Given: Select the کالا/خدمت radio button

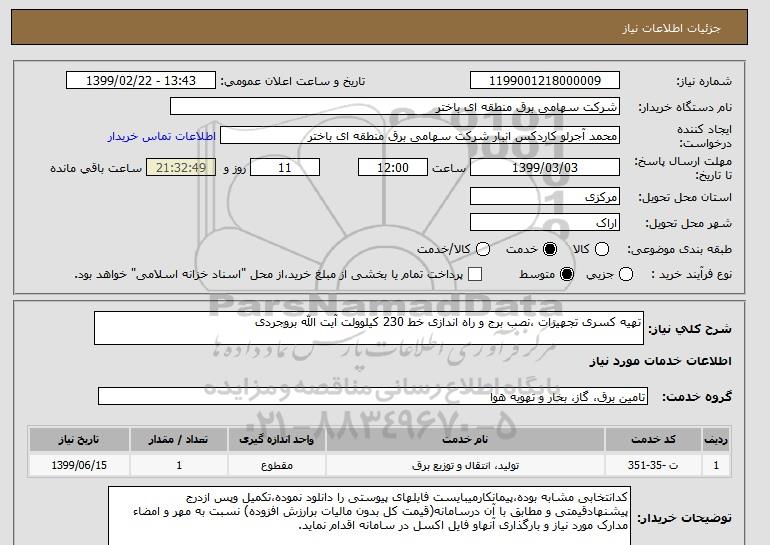Looking at the screenshot, I should pos(483,249).
